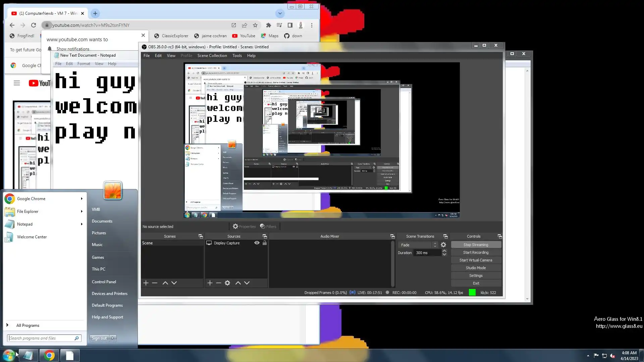Increase transition duration with up stepper
Viewport: 644px width, 362px height.
(444, 251)
